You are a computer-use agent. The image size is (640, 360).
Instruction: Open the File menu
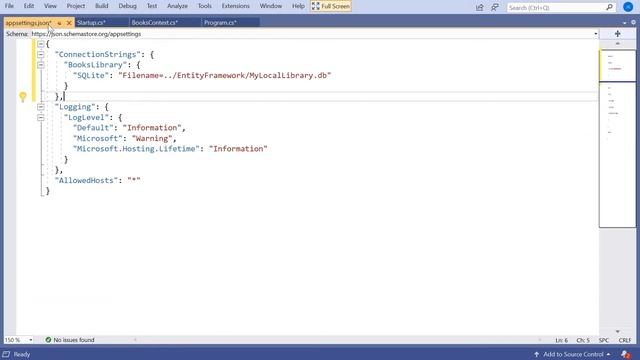coord(9,6)
